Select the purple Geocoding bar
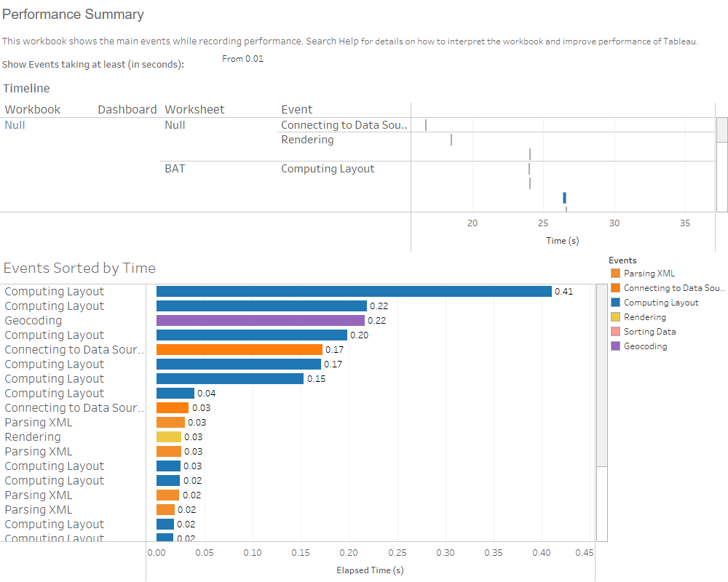Image resolution: width=728 pixels, height=582 pixels. 260,320
